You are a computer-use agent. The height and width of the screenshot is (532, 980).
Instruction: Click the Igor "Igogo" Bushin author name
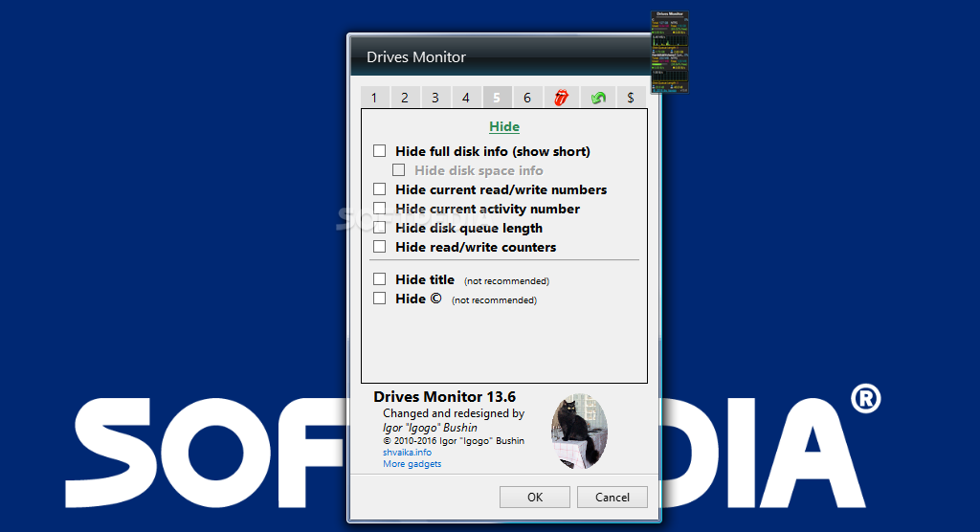430,428
